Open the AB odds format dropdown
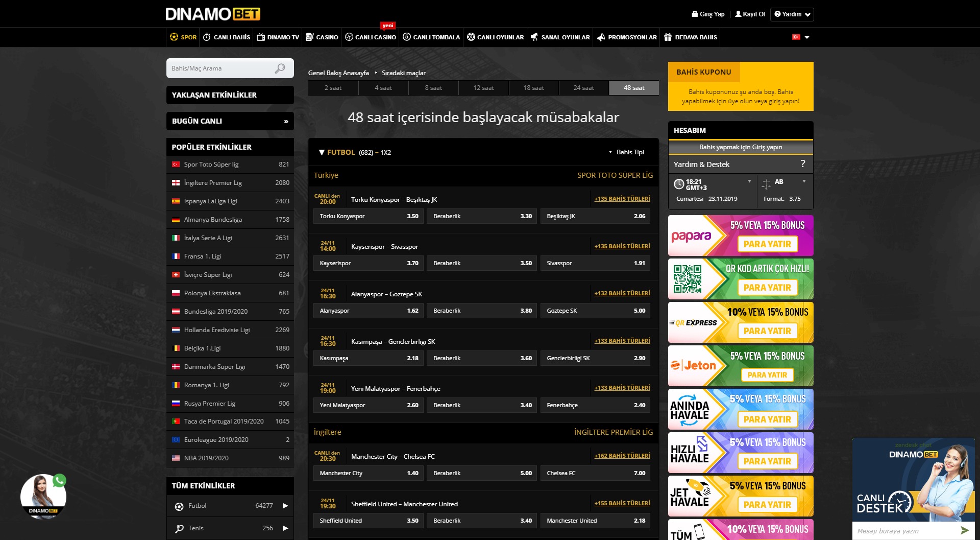980x540 pixels. (x=804, y=181)
